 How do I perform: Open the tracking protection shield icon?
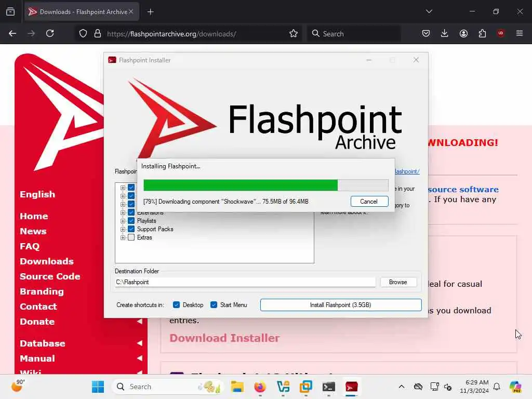(83, 33)
